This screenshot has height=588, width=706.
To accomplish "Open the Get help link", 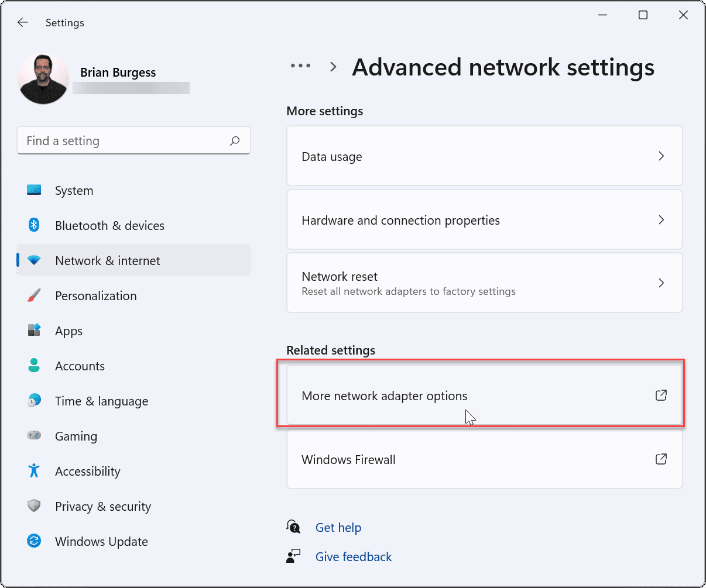I will coord(338,527).
